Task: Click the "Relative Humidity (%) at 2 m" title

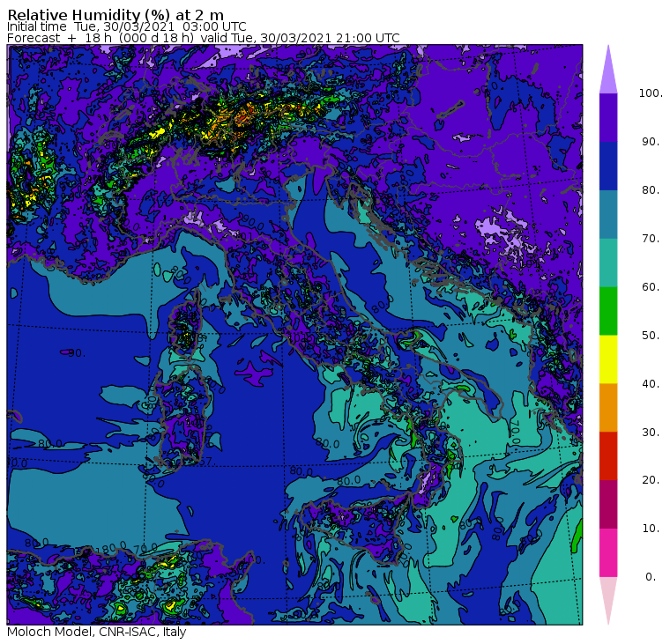Action: point(115,15)
